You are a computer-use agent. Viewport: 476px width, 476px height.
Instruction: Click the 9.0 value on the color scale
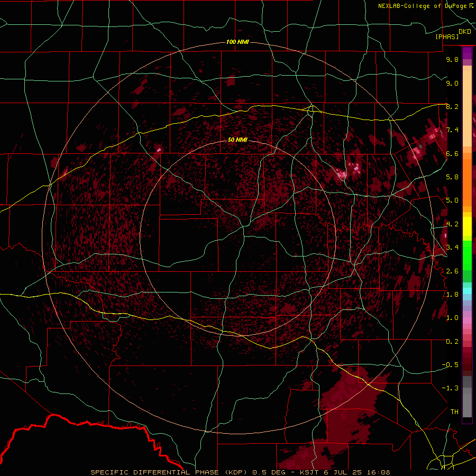(452, 83)
